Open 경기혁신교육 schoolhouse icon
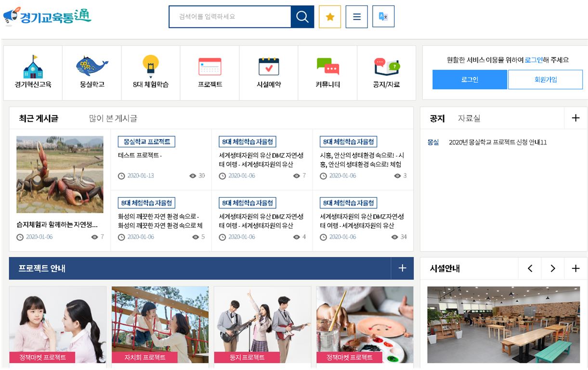 click(x=33, y=67)
